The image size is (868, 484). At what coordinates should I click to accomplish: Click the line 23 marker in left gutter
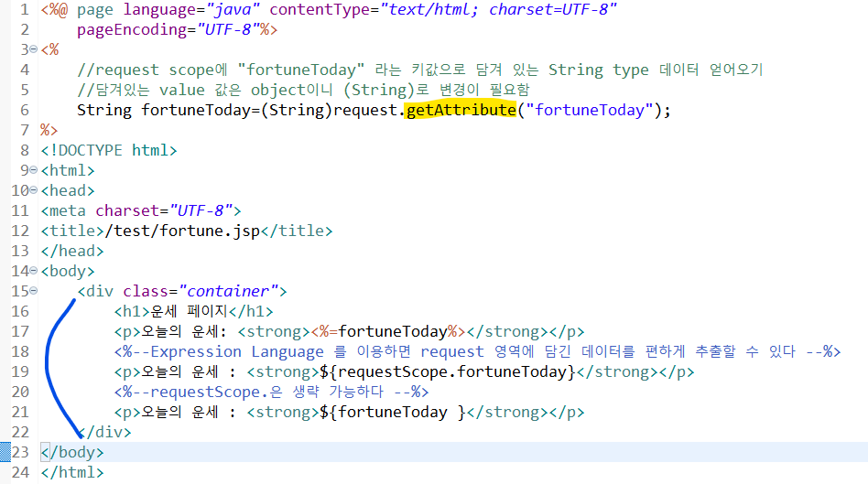tap(5, 452)
